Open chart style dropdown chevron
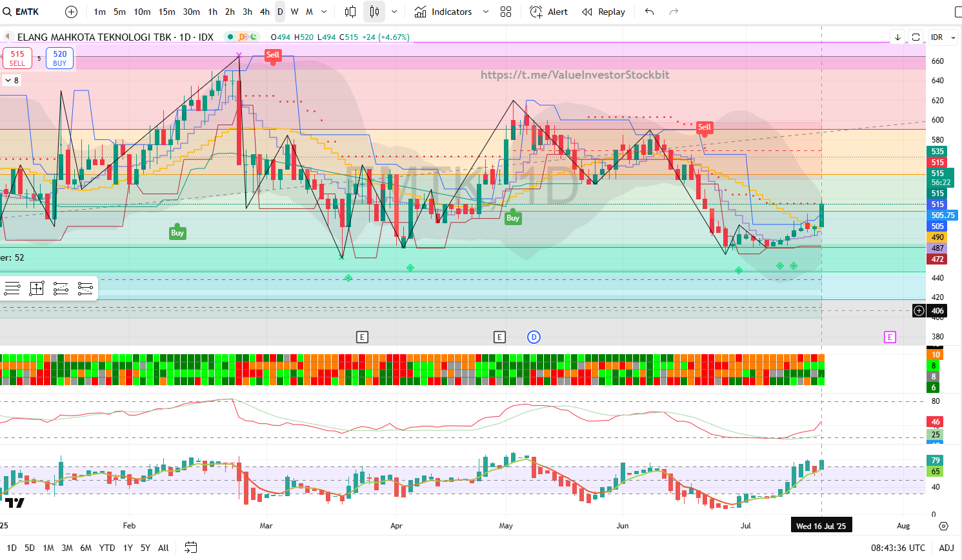Viewport: 962px width, 560px height. tap(394, 12)
